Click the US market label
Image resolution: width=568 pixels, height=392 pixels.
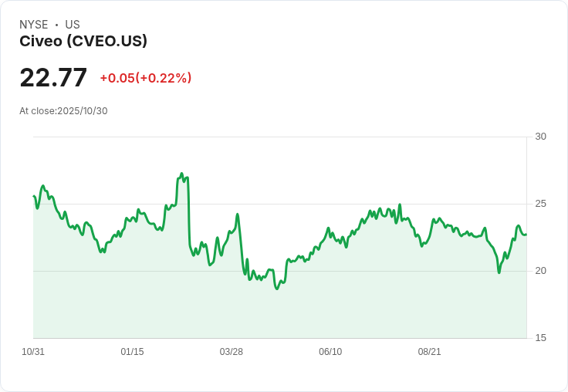(x=73, y=25)
